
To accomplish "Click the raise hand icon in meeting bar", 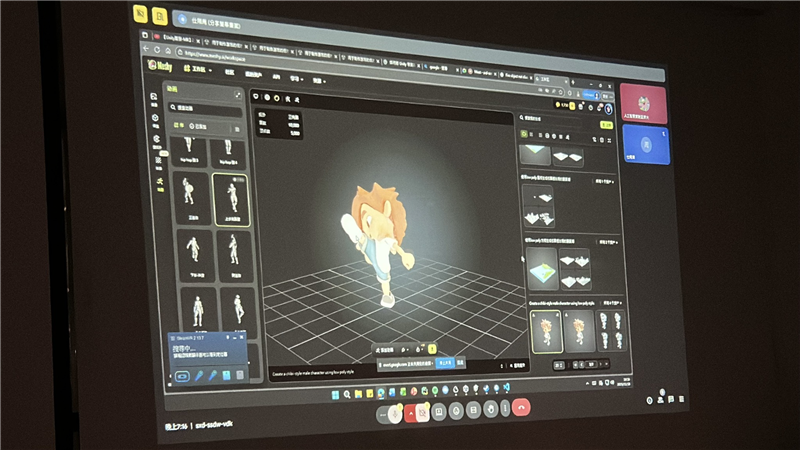I will point(490,409).
